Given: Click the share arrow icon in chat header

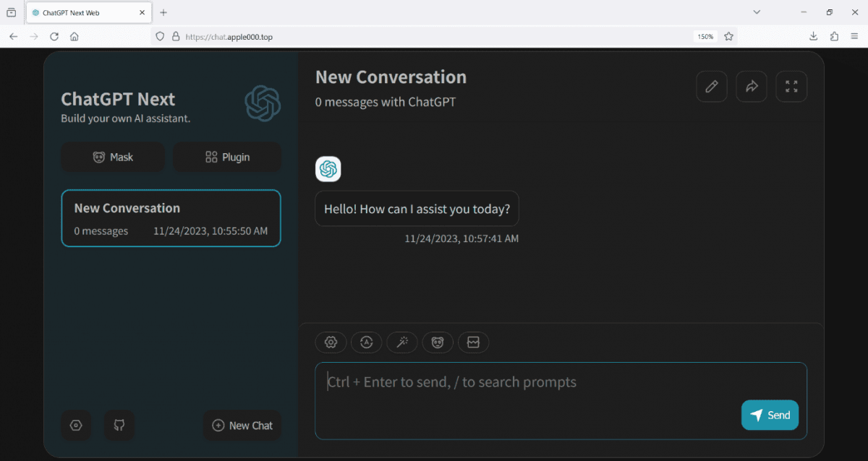Looking at the screenshot, I should (x=752, y=87).
